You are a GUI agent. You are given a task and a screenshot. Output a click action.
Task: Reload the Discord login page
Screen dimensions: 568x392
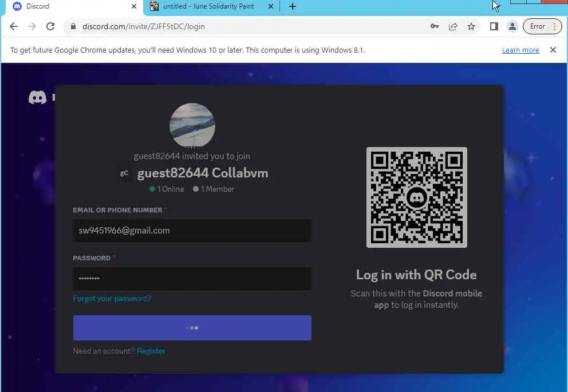(50, 26)
